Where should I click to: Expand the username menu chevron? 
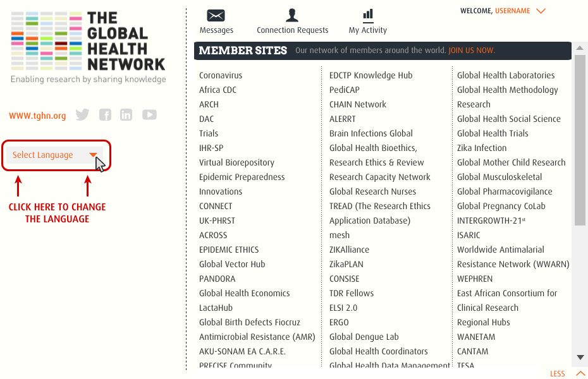541,11
